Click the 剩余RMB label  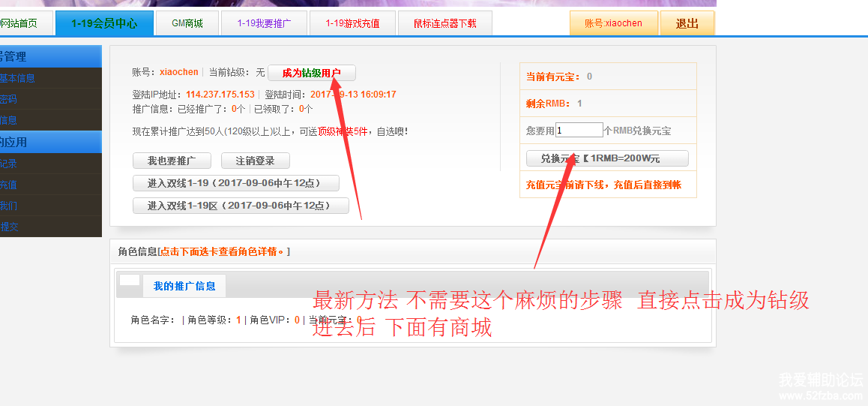548,104
